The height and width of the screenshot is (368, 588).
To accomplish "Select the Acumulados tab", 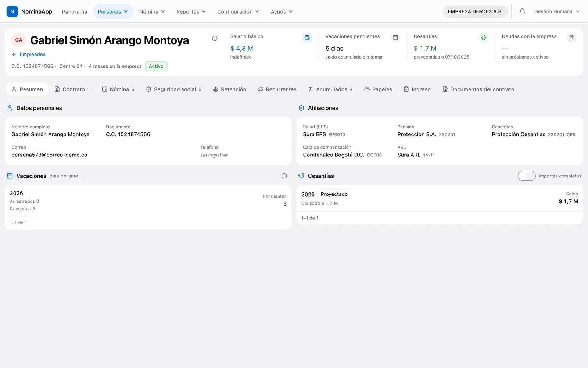I will click(330, 89).
